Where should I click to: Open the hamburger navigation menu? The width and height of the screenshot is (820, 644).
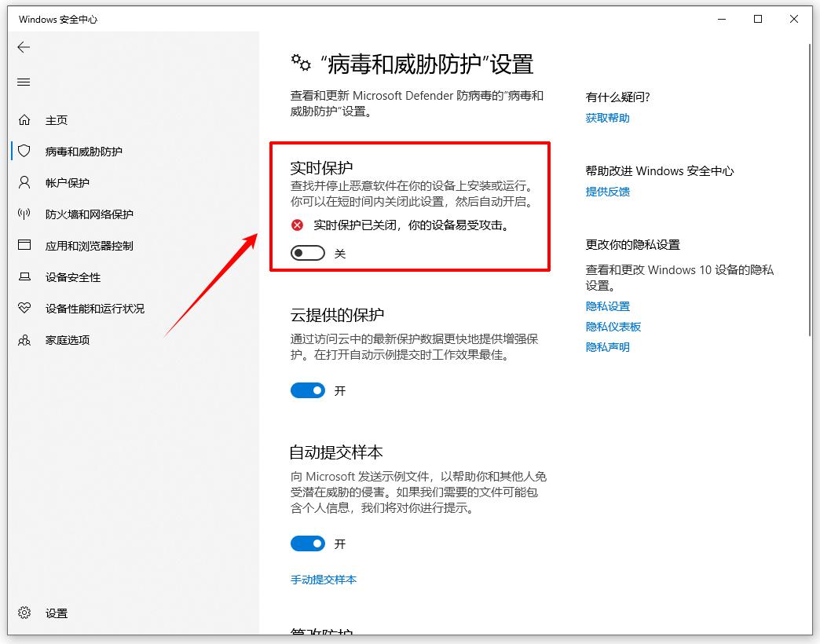point(24,82)
